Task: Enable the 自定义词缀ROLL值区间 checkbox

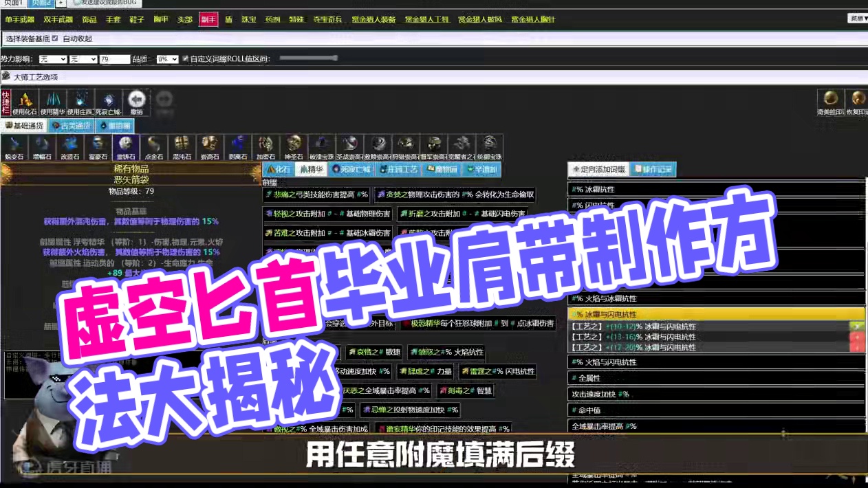Action: pyautogui.click(x=185, y=58)
